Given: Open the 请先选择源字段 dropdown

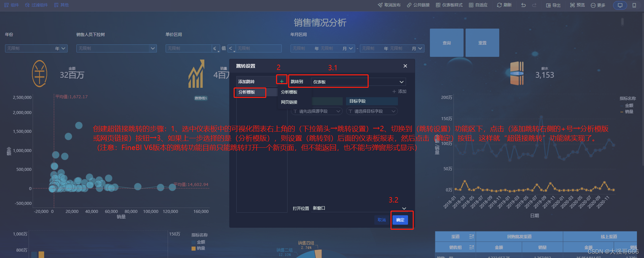Looking at the screenshot, I should pyautogui.click(x=317, y=111).
